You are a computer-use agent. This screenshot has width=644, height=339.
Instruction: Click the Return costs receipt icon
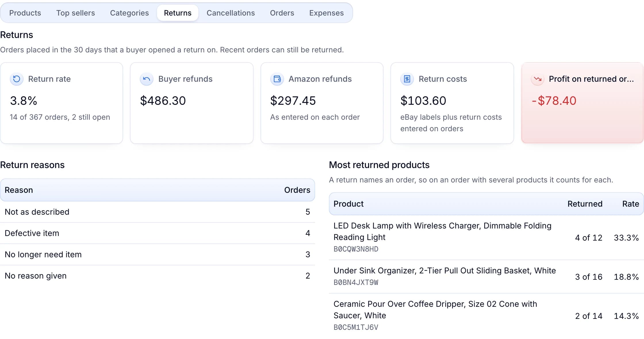click(x=407, y=79)
